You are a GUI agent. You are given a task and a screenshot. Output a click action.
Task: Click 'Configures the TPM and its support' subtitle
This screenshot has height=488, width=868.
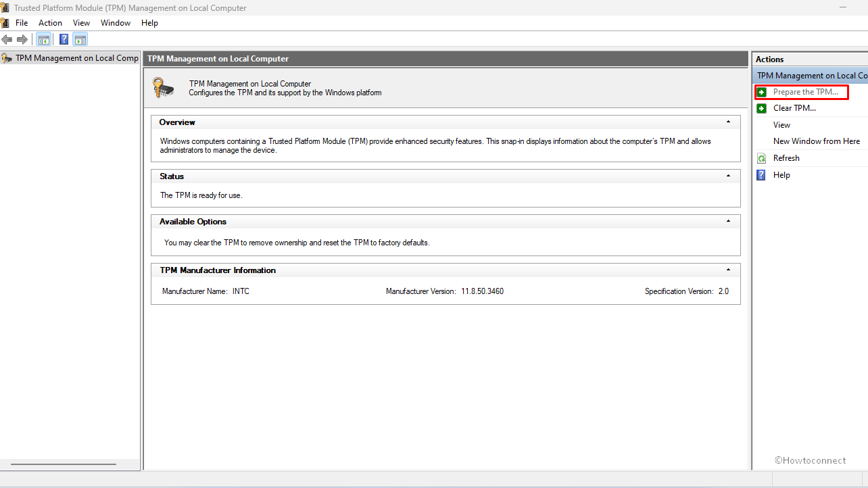click(x=285, y=93)
